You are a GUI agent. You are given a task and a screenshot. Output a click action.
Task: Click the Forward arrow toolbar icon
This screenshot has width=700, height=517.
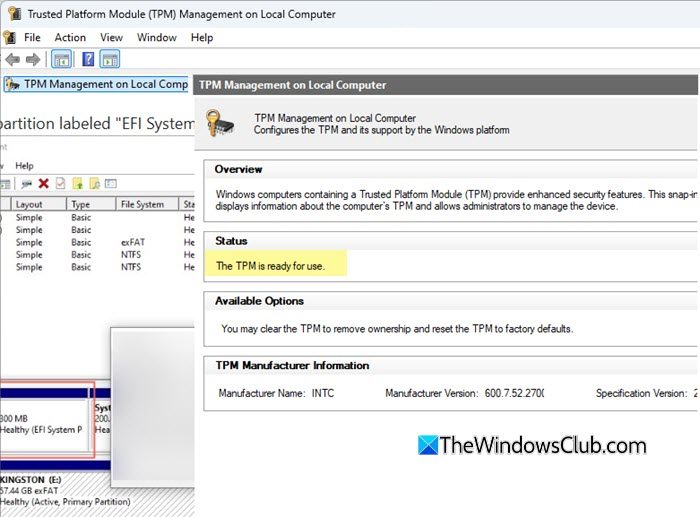point(33,59)
